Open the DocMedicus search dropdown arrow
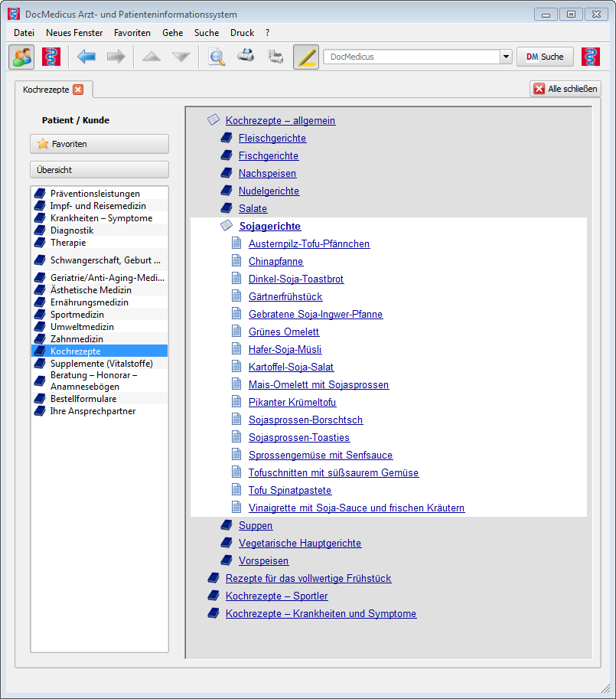 (506, 57)
